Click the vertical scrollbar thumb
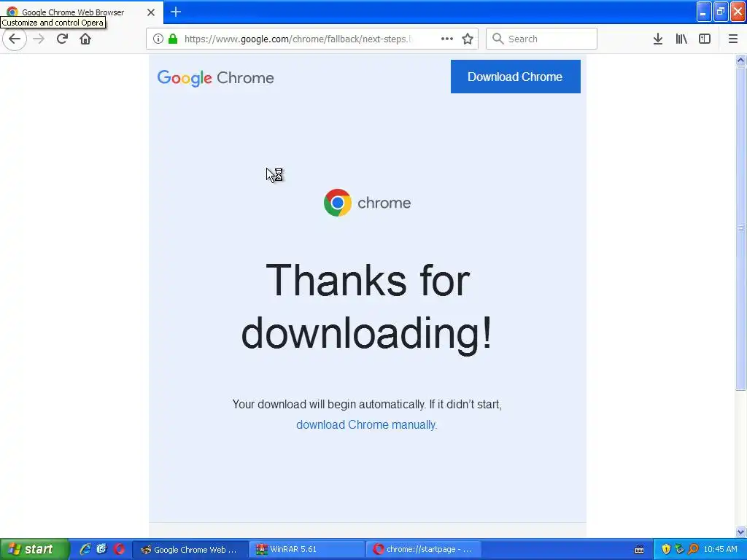 [741, 228]
